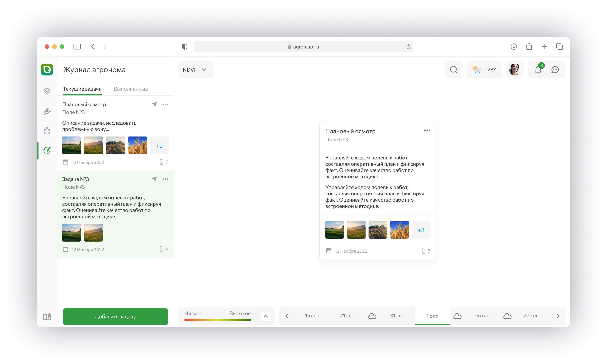Reload the agromap.ru page
The image size is (607, 364).
(x=408, y=47)
